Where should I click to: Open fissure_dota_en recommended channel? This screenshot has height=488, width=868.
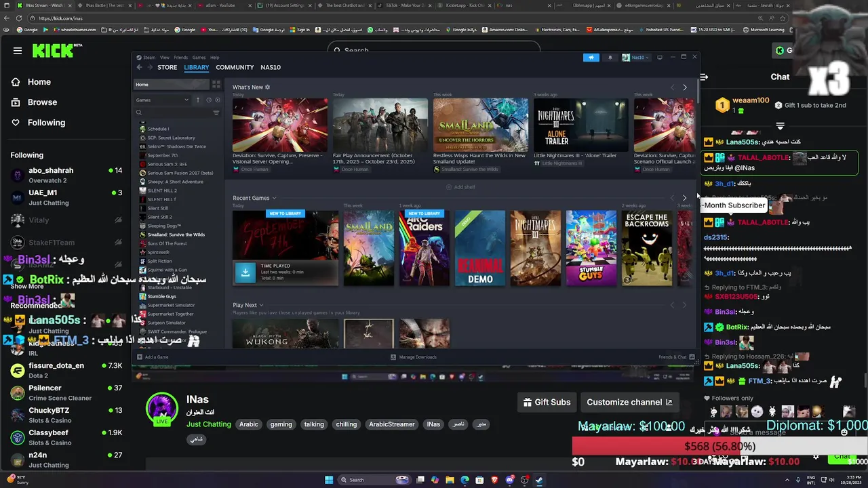click(66, 370)
